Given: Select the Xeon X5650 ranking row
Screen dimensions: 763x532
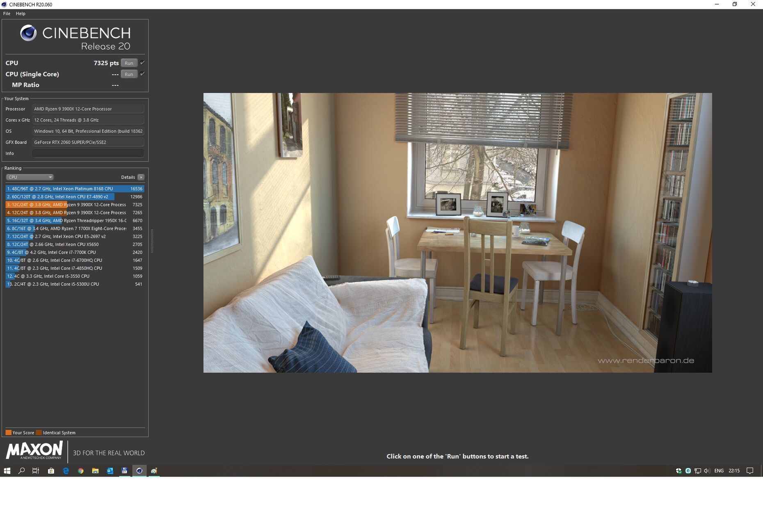Looking at the screenshot, I should (x=75, y=244).
